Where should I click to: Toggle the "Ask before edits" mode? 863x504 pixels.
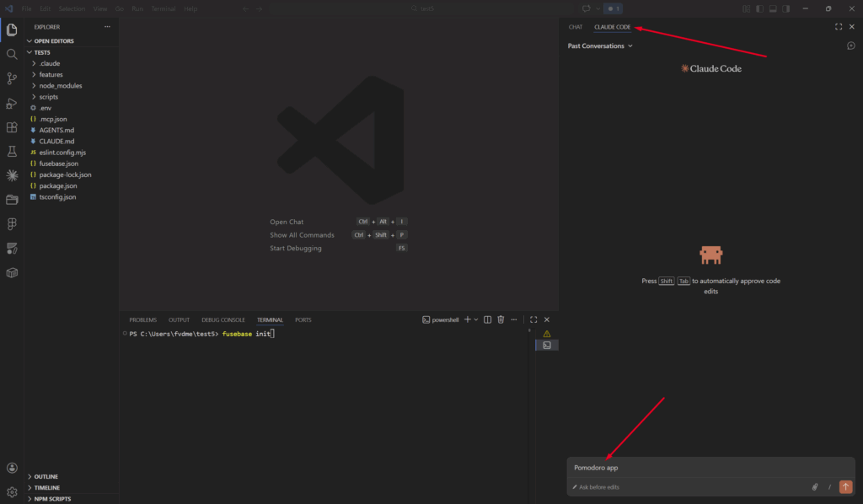coord(596,487)
